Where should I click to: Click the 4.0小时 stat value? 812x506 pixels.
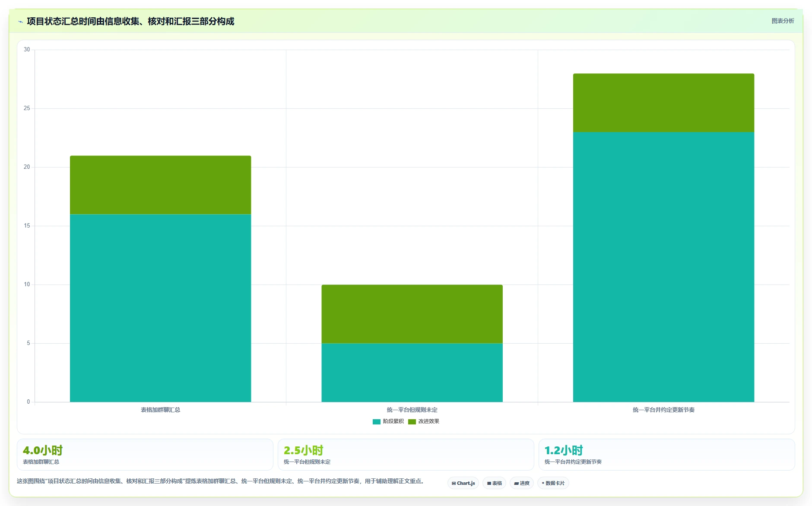click(43, 450)
